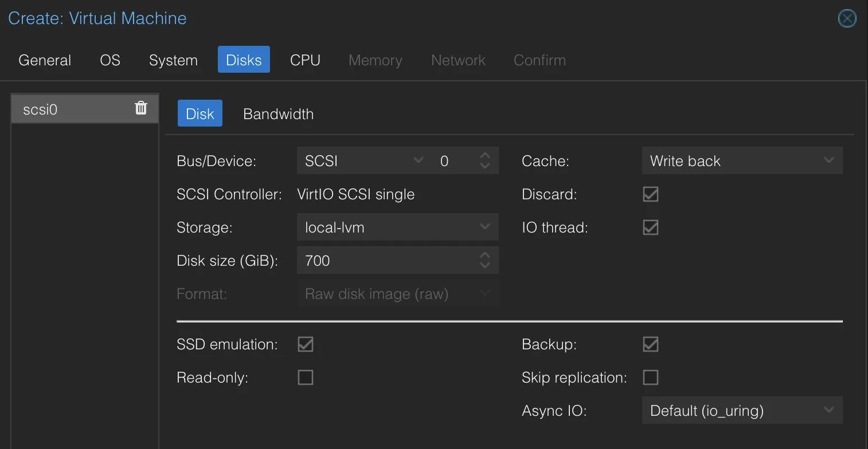
Task: Open the Bus/Device SCSI dropdown
Action: [363, 161]
